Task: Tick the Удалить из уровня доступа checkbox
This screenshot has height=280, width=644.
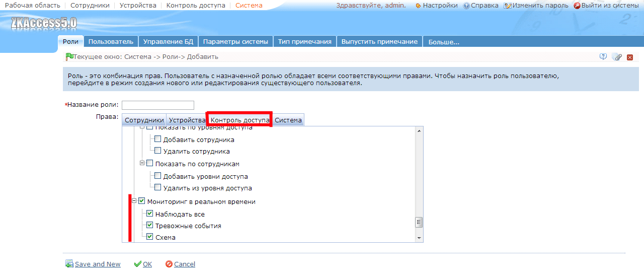Action: pos(158,187)
